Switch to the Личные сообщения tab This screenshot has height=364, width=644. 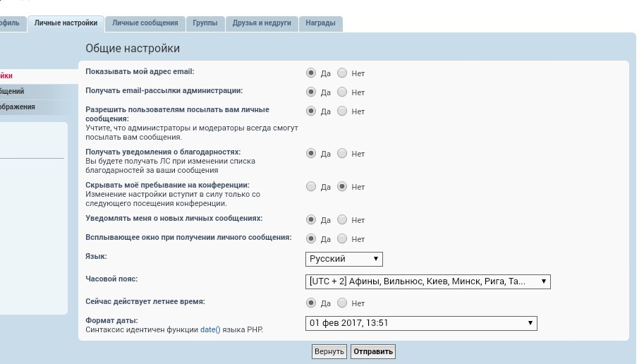[x=145, y=23]
